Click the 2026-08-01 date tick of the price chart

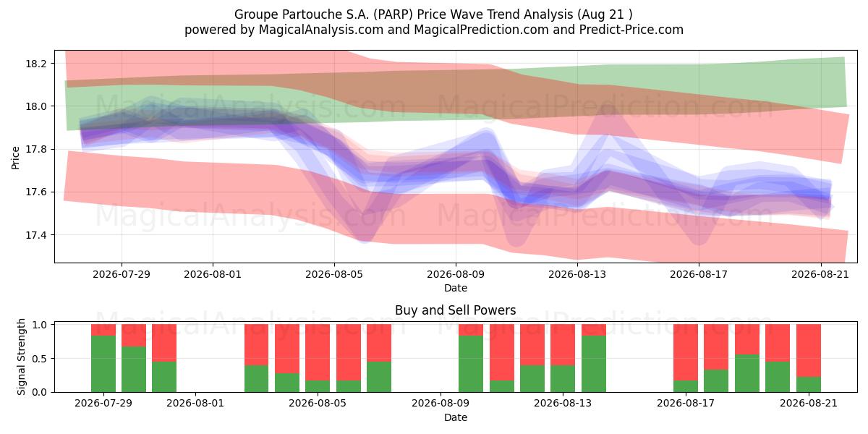(213, 274)
